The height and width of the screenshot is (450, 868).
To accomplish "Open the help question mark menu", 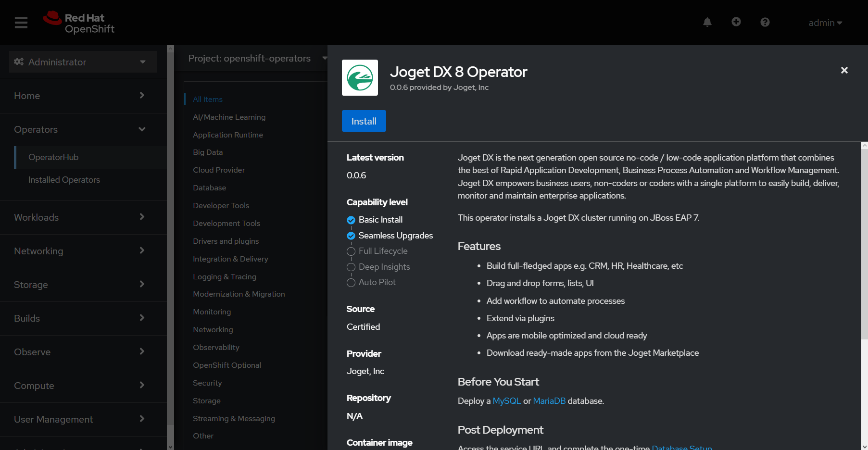I will (765, 22).
